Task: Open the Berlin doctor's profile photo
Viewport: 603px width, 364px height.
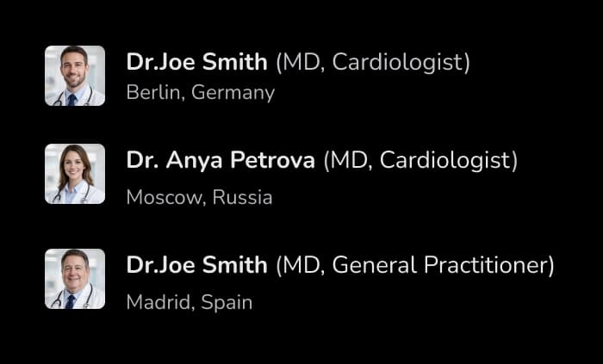Action: 75,76
